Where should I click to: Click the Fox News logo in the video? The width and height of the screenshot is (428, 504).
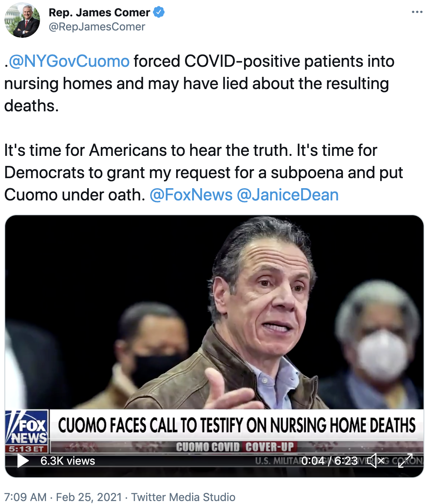(27, 431)
